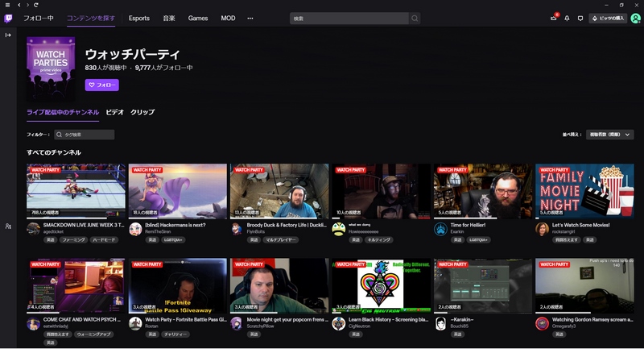Open the hamburger menu in title bar
The height and width of the screenshot is (349, 644).
(7, 5)
